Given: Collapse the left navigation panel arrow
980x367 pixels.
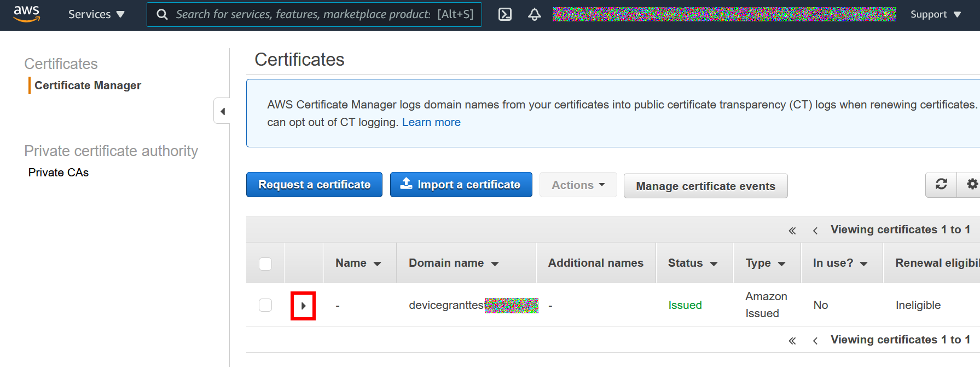Looking at the screenshot, I should [x=222, y=111].
